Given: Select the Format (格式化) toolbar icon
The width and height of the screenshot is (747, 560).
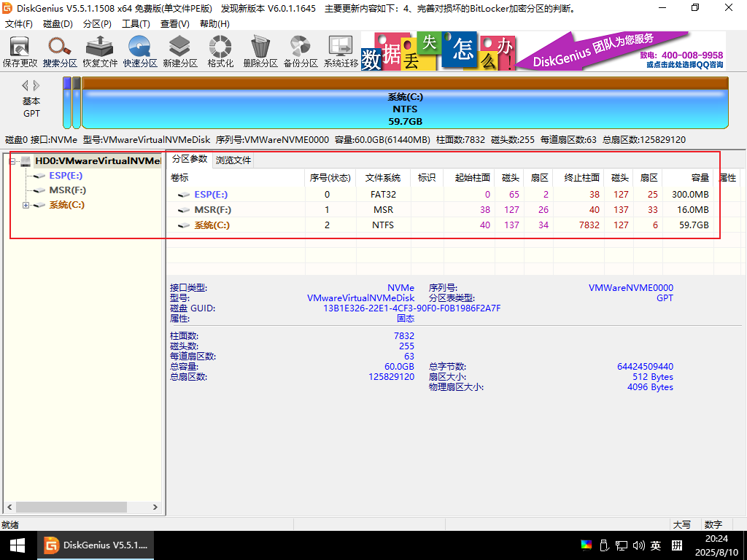Looking at the screenshot, I should pos(220,52).
